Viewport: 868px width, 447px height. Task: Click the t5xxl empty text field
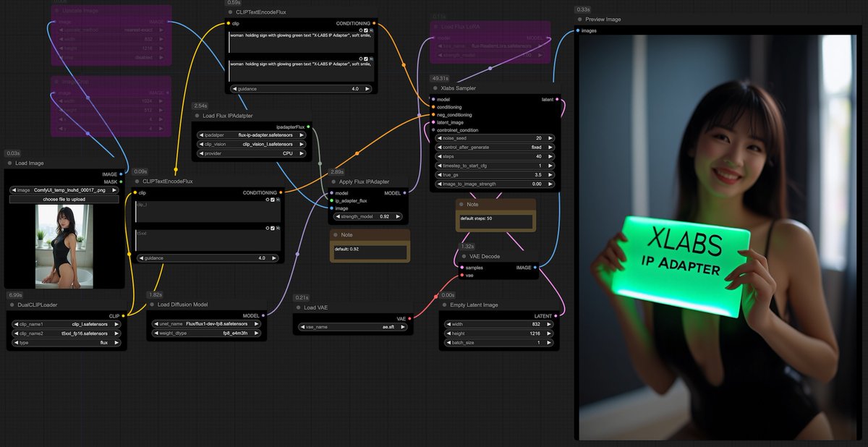click(x=207, y=241)
